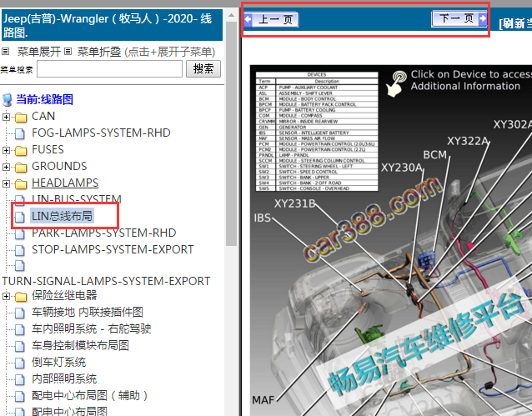The image size is (532, 416).
Task: Click the XY231B connector label
Action: 295,203
